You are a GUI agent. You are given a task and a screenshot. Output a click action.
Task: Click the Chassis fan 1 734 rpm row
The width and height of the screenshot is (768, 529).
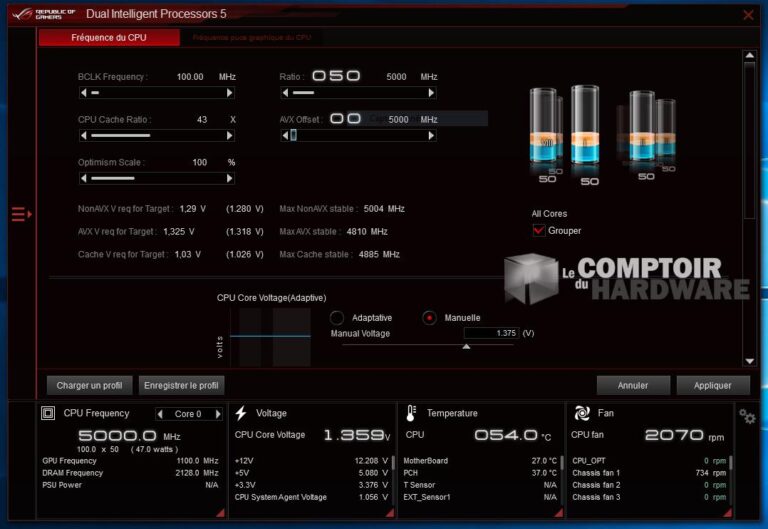point(649,473)
